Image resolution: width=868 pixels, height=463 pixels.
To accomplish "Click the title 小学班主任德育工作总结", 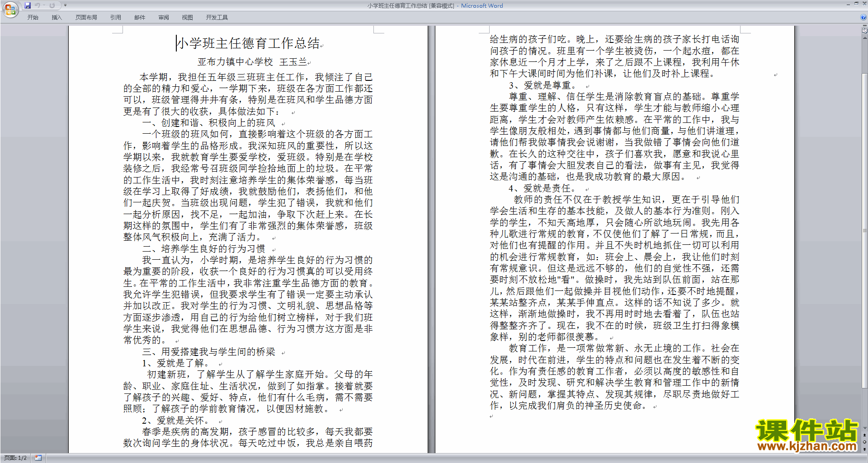I will [248, 43].
